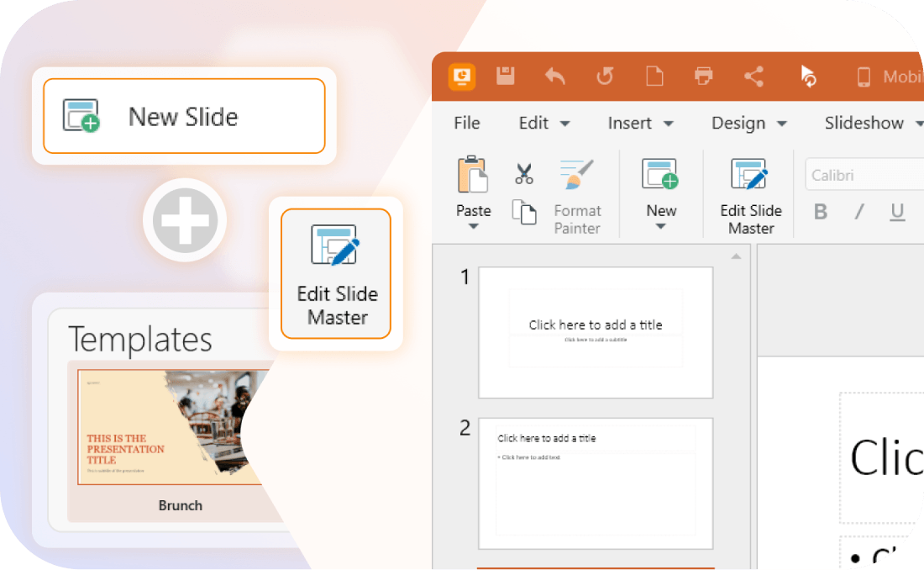Image resolution: width=924 pixels, height=570 pixels.
Task: Click the Copy icon below scissors
Action: 524,212
